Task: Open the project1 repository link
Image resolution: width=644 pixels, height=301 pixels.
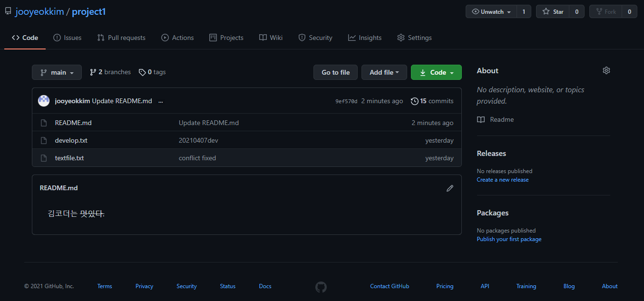Action: click(89, 12)
